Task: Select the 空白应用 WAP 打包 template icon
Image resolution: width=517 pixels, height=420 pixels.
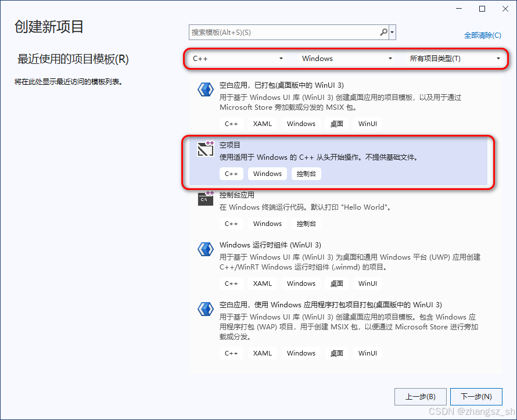Action: 206,309
